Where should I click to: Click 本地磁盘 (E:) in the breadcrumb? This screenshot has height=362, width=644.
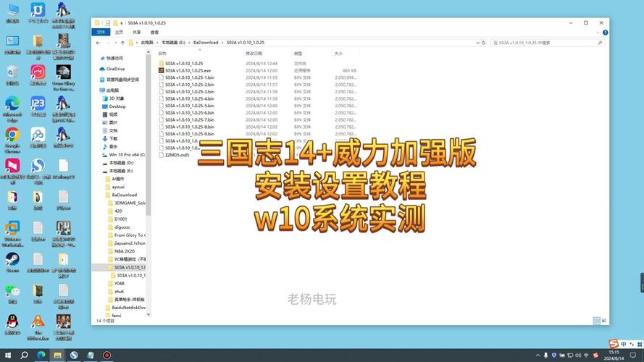(173, 43)
